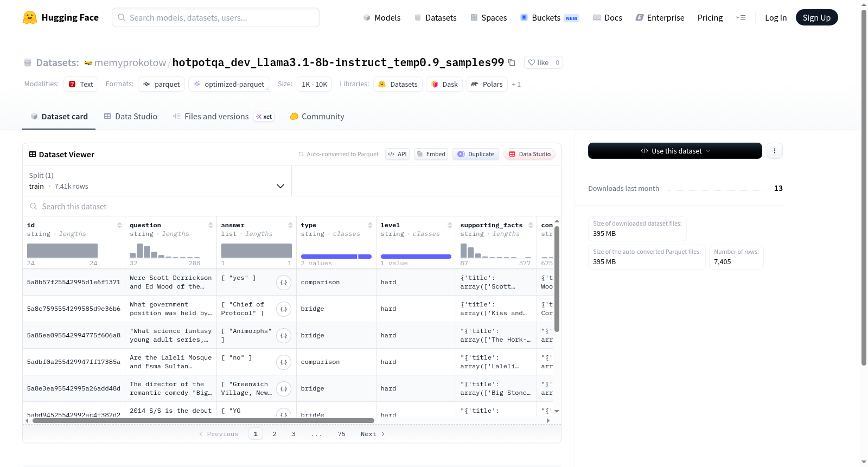Go to the Next page

pos(373,434)
